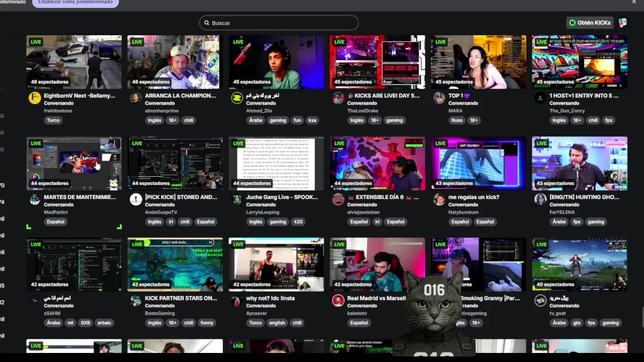Open KICK PARTNER STARS stream thumbnail
The height and width of the screenshot is (362, 644).
coord(175,264)
